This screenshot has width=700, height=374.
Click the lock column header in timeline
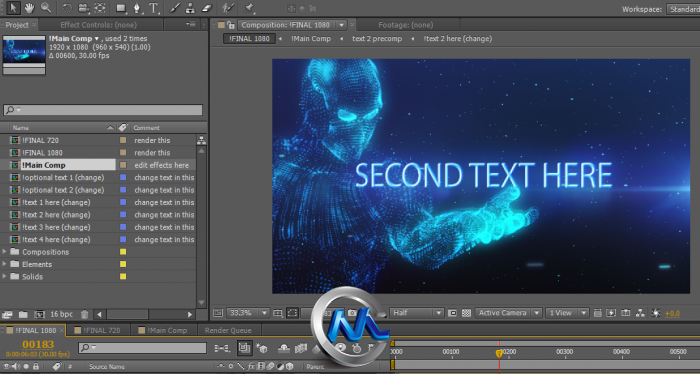coord(36,366)
